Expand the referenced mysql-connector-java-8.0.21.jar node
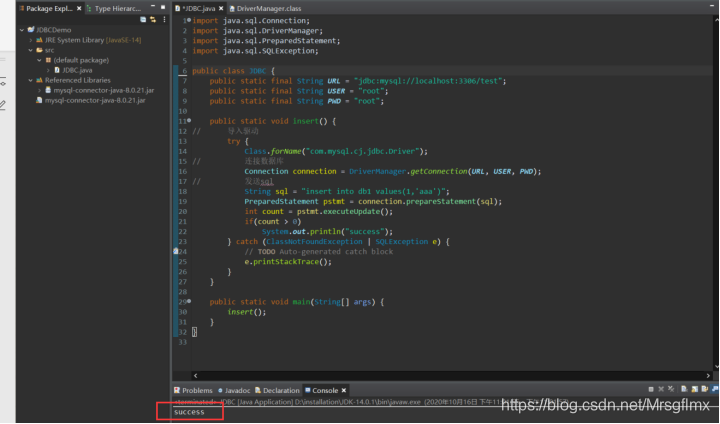 pos(39,90)
